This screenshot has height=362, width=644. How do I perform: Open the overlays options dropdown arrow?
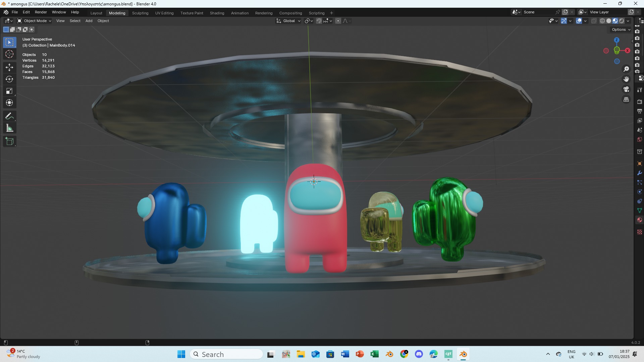coord(585,21)
